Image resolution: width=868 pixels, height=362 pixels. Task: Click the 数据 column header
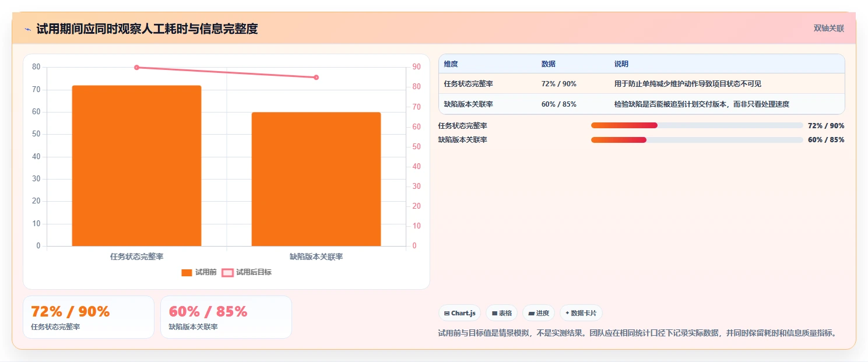(x=549, y=64)
